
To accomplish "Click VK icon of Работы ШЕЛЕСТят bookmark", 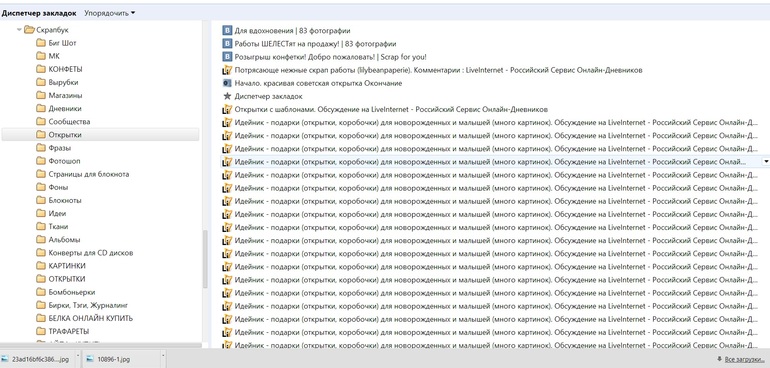I will pos(227,44).
